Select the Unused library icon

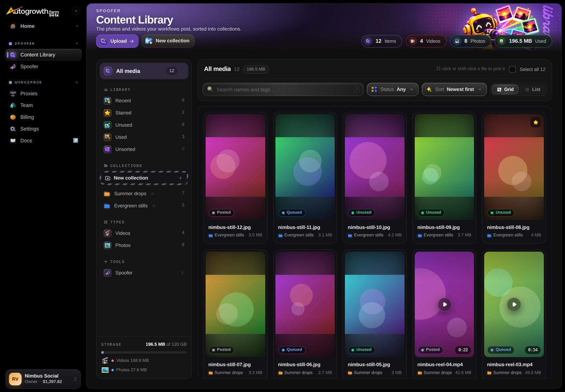click(107, 125)
